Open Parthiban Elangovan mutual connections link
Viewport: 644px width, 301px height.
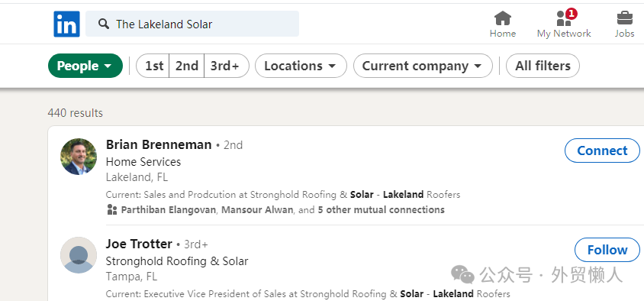coord(169,210)
